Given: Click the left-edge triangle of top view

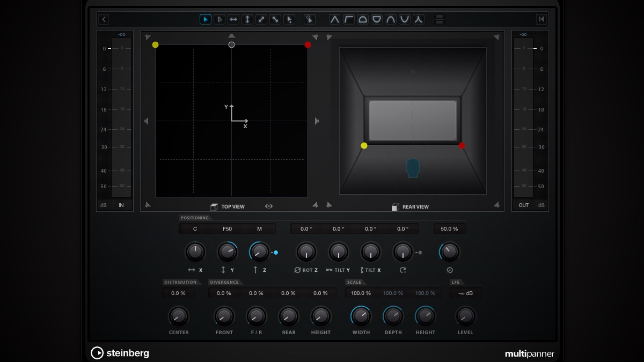Looking at the screenshot, I should pos(147,121).
